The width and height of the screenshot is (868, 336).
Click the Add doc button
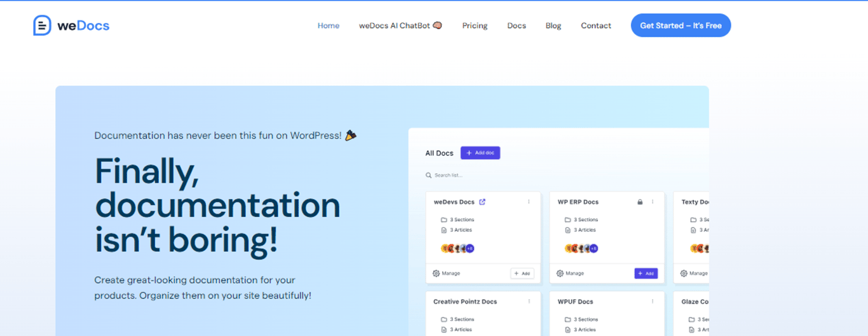coord(480,153)
